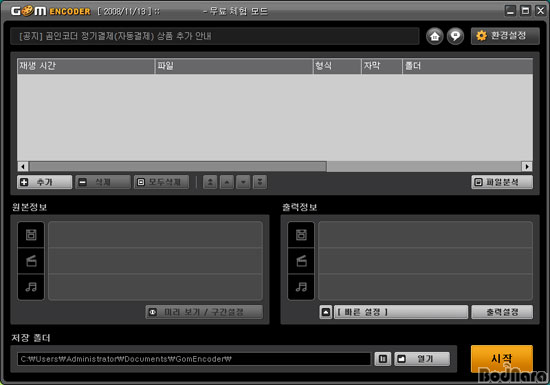Start encoding with orange 시작 button
The height and width of the screenshot is (385, 550).
pyautogui.click(x=502, y=358)
